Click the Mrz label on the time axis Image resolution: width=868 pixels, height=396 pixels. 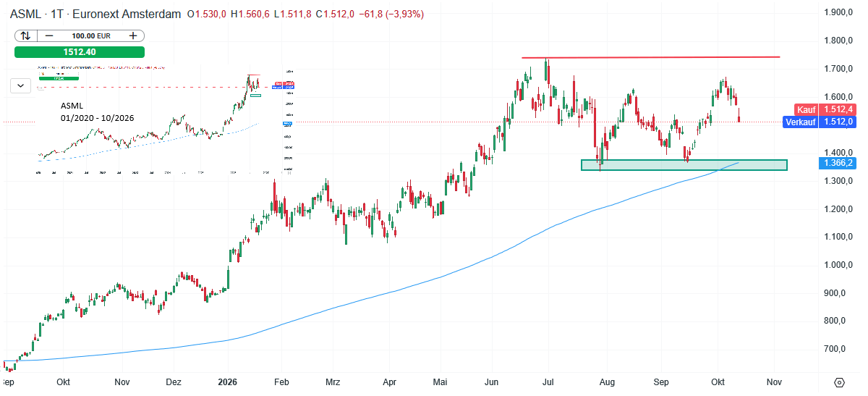click(333, 382)
